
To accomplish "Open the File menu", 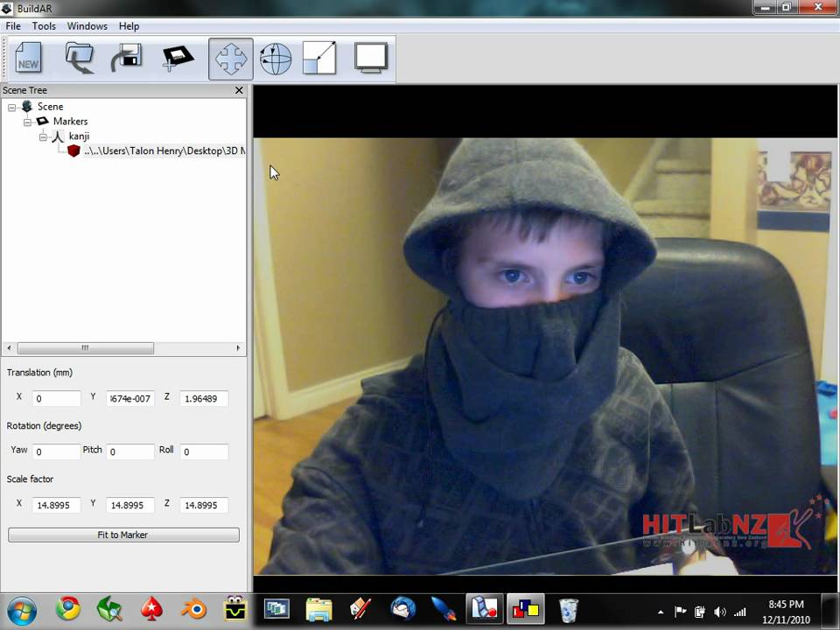I will tap(13, 25).
